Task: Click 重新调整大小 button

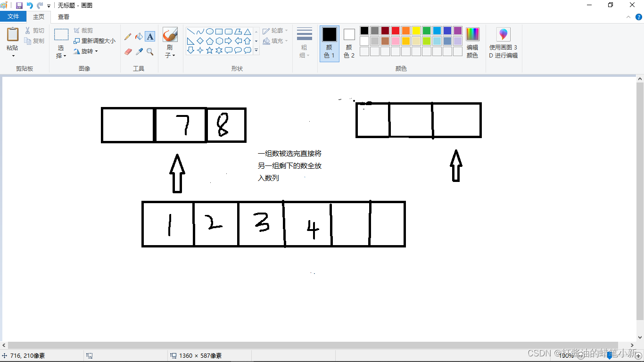Action: (x=94, y=41)
